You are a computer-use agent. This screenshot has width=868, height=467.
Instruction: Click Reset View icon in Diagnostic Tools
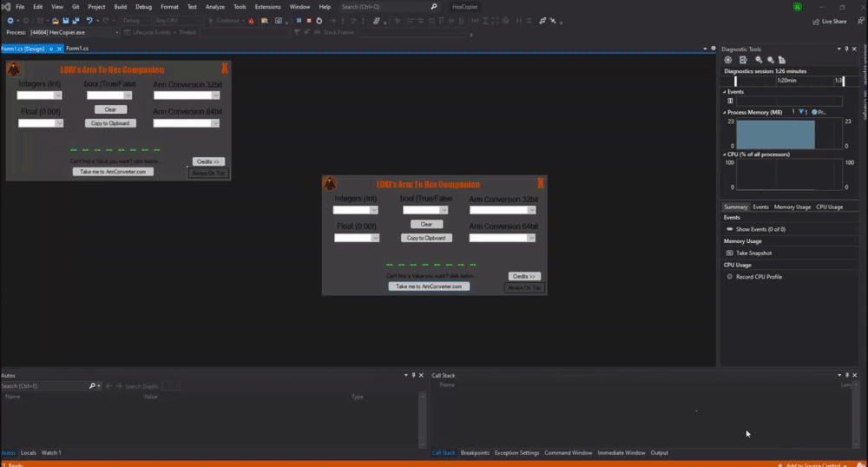[782, 60]
